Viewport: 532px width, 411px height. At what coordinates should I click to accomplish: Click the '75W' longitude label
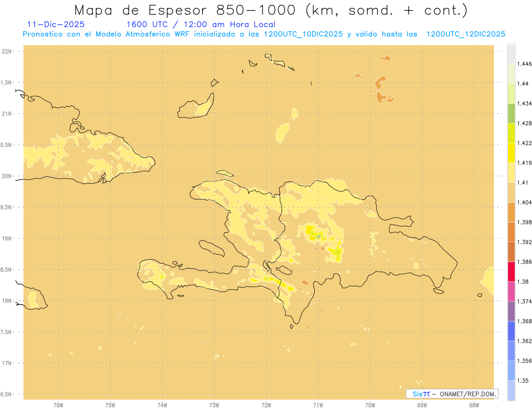[x=110, y=405]
